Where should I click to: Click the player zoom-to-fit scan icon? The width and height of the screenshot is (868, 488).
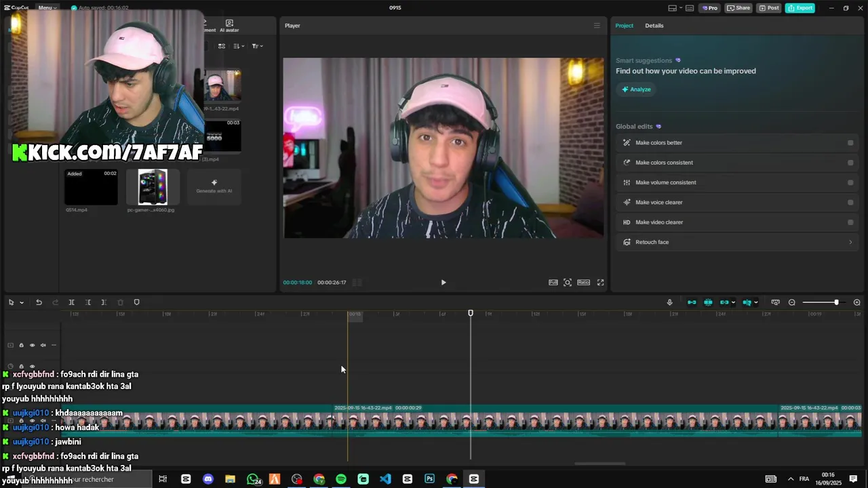pyautogui.click(x=568, y=282)
